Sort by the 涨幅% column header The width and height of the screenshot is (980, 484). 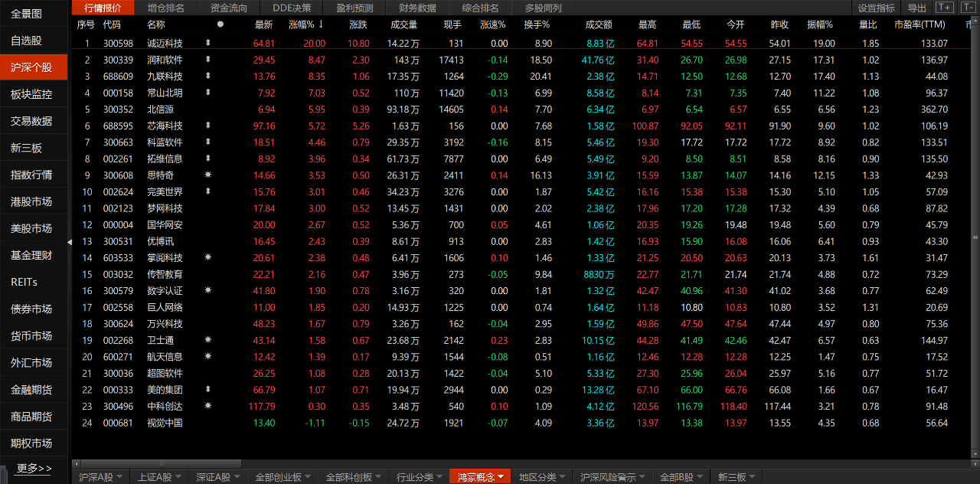tap(307, 25)
